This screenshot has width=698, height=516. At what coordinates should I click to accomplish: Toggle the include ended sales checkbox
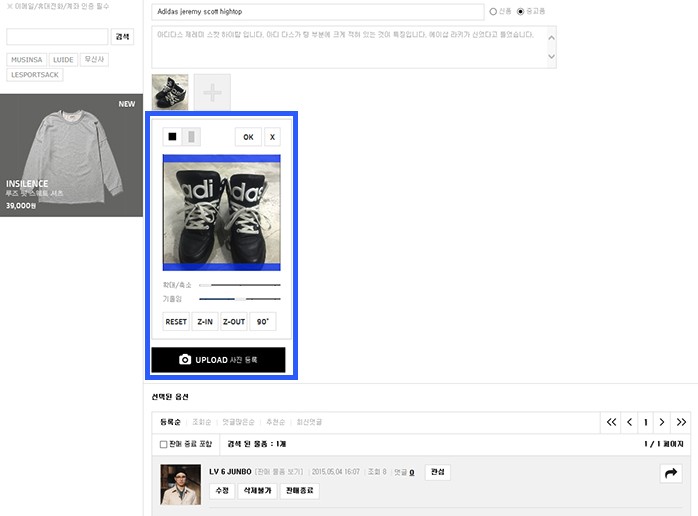coord(163,444)
